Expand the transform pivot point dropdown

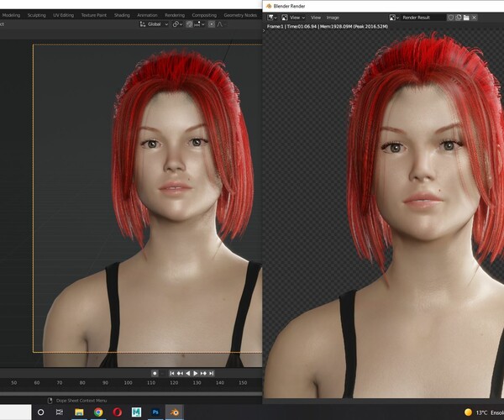[177, 24]
